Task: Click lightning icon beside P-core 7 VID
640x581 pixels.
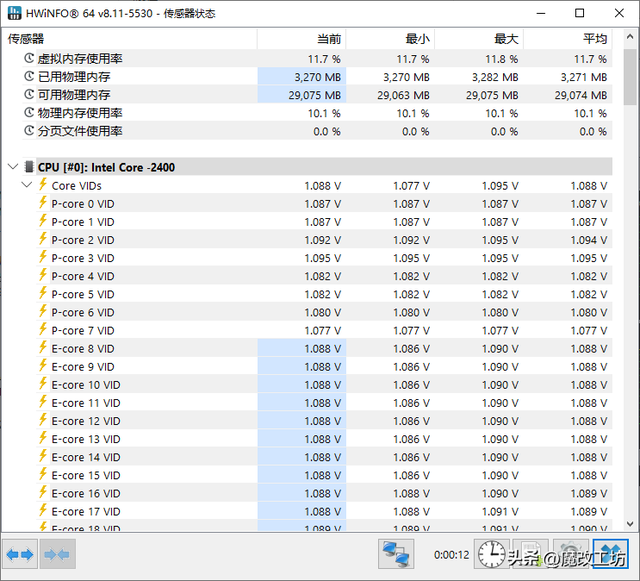Action: pyautogui.click(x=43, y=329)
